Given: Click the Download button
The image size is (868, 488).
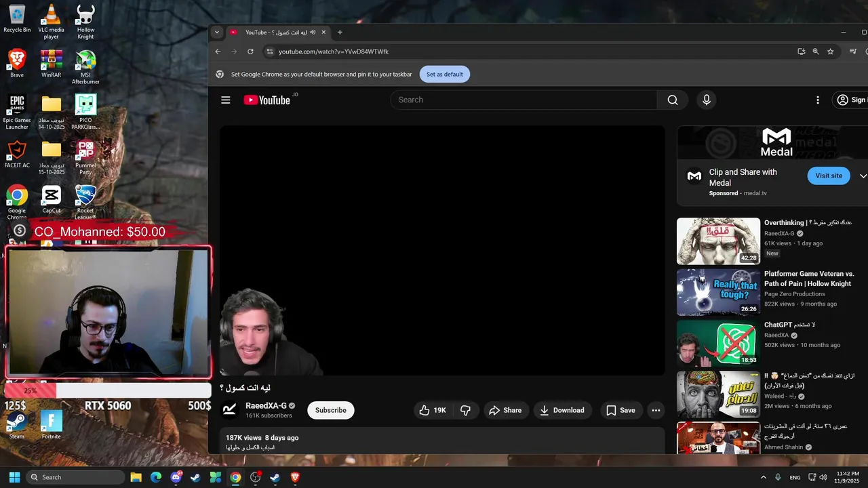Looking at the screenshot, I should point(562,410).
